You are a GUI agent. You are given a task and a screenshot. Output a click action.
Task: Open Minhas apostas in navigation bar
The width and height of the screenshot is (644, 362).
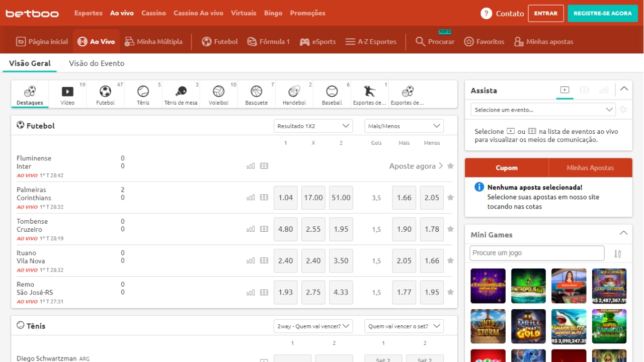[543, 42]
